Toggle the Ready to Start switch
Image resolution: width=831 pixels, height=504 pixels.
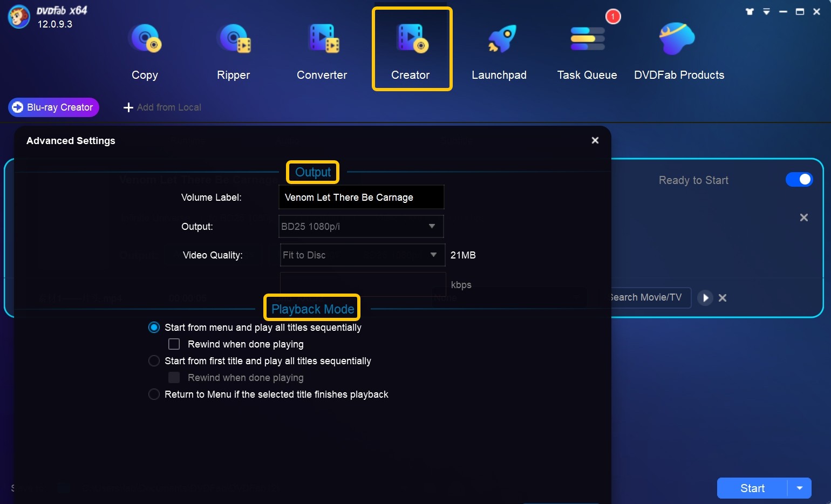point(799,180)
